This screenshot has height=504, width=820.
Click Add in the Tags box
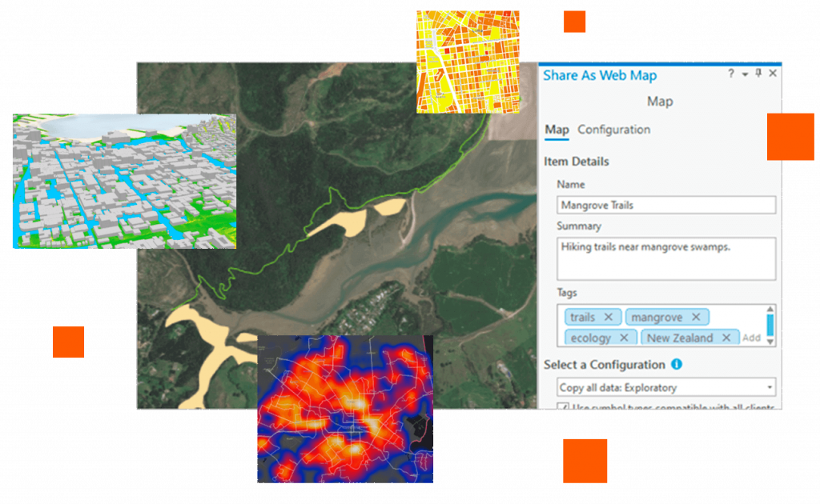(x=751, y=338)
